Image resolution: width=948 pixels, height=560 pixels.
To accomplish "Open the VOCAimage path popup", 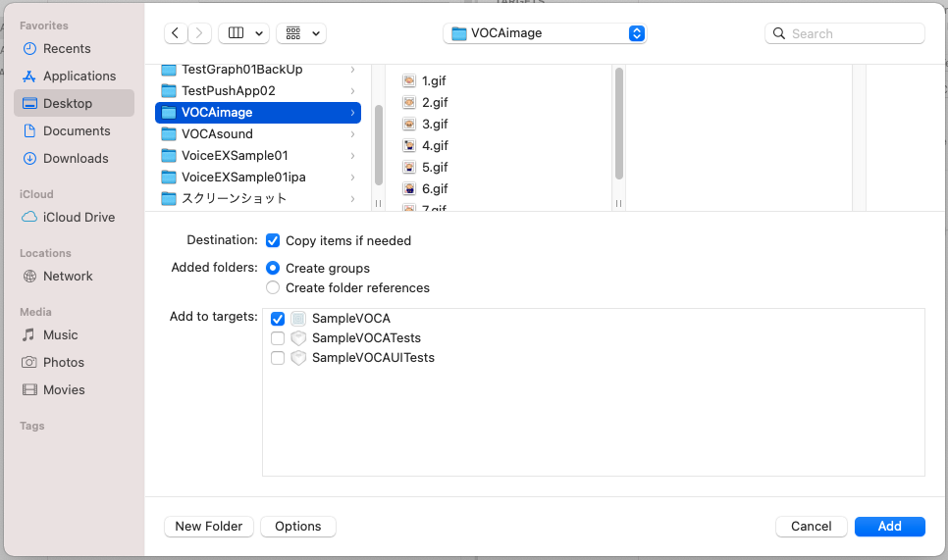I will click(x=545, y=33).
